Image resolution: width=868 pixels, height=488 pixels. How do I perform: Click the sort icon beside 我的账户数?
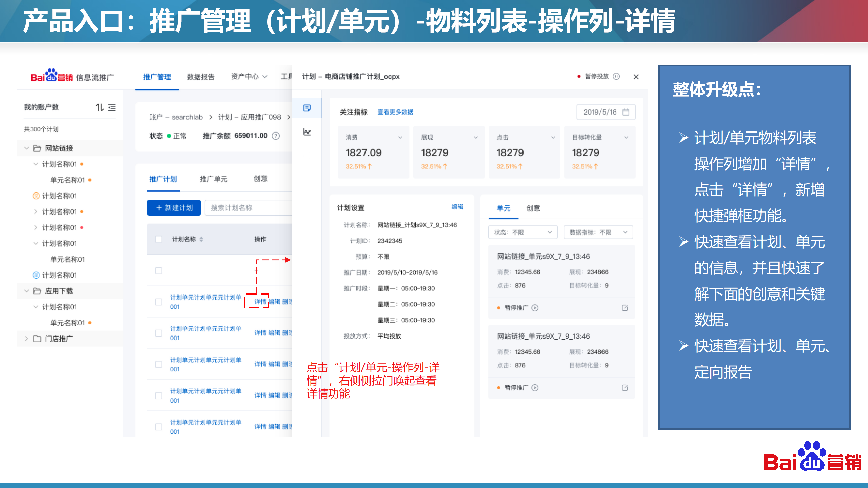[99, 107]
